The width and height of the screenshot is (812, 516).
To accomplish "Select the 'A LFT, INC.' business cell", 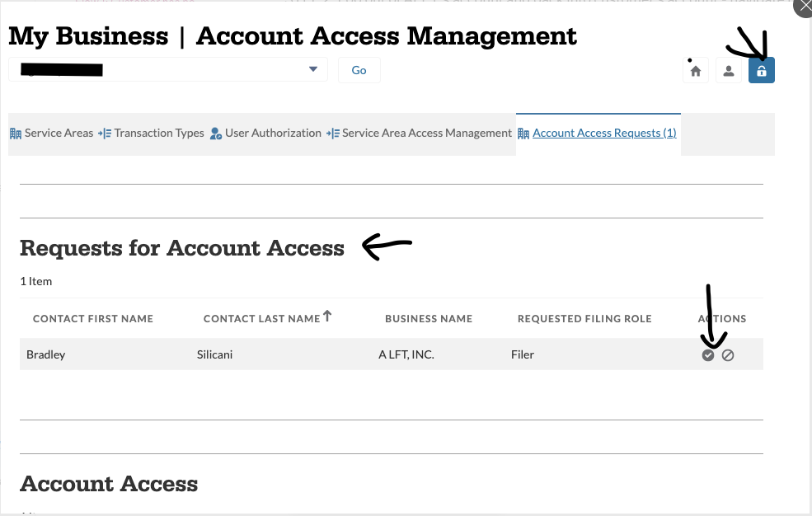I will [x=406, y=355].
